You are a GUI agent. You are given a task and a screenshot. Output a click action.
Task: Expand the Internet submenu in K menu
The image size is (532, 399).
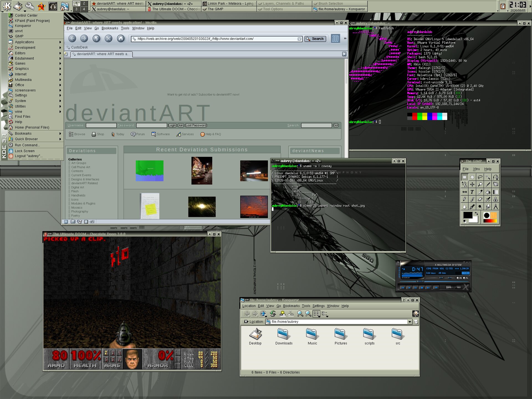click(x=35, y=74)
